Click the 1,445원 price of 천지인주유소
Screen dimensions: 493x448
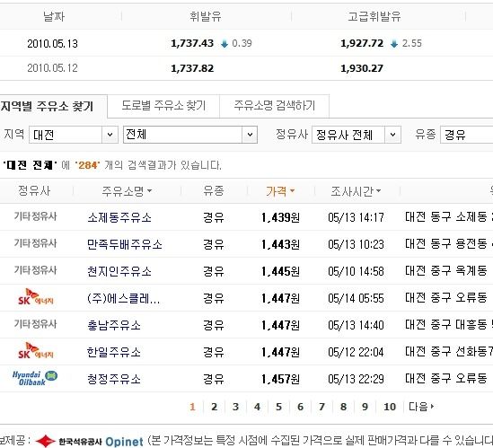pos(280,271)
